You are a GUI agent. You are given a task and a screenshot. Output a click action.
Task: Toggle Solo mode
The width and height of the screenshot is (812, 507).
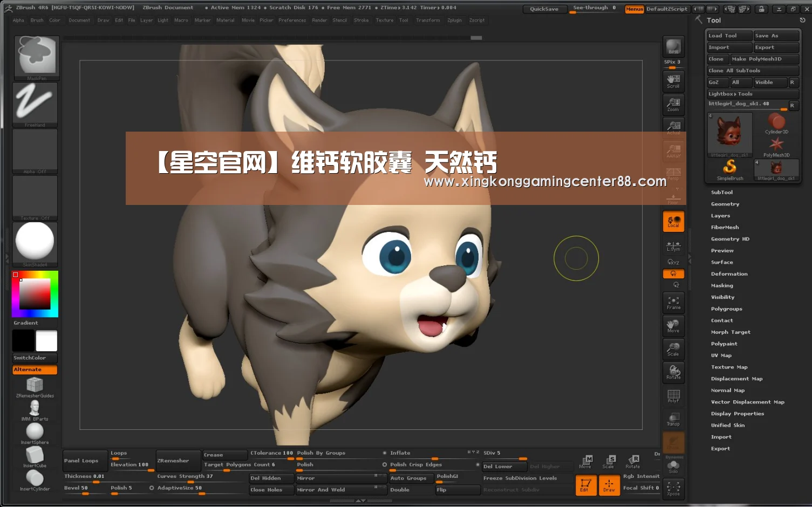coord(673,467)
